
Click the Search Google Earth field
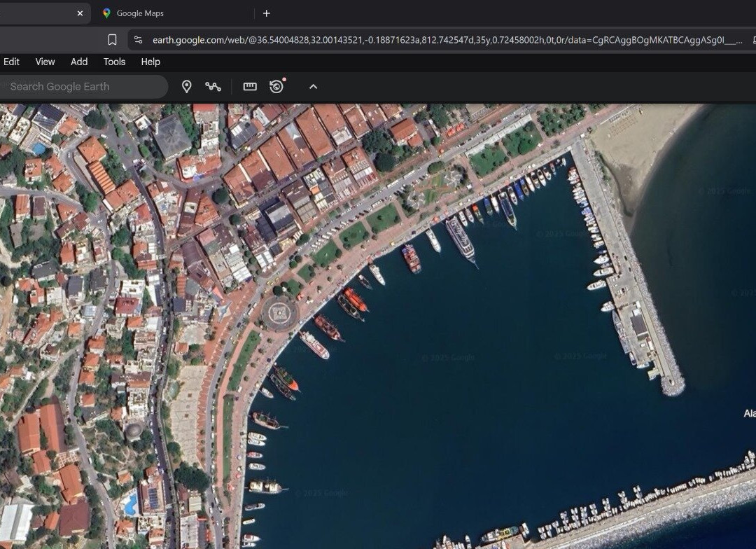coord(77,86)
